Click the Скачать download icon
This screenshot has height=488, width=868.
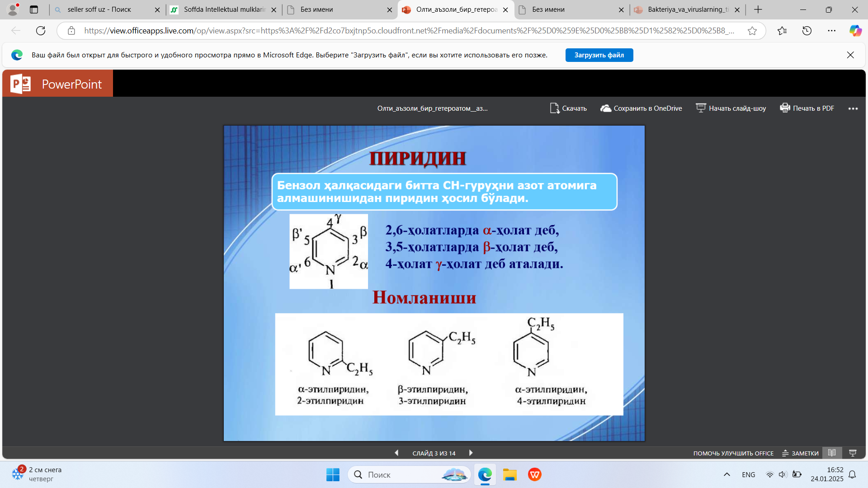[x=555, y=108]
